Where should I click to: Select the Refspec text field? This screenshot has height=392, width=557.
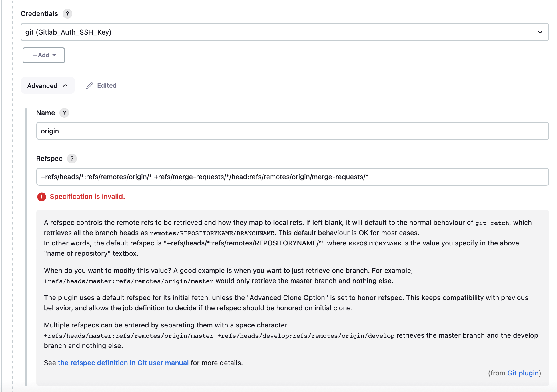[286, 177]
